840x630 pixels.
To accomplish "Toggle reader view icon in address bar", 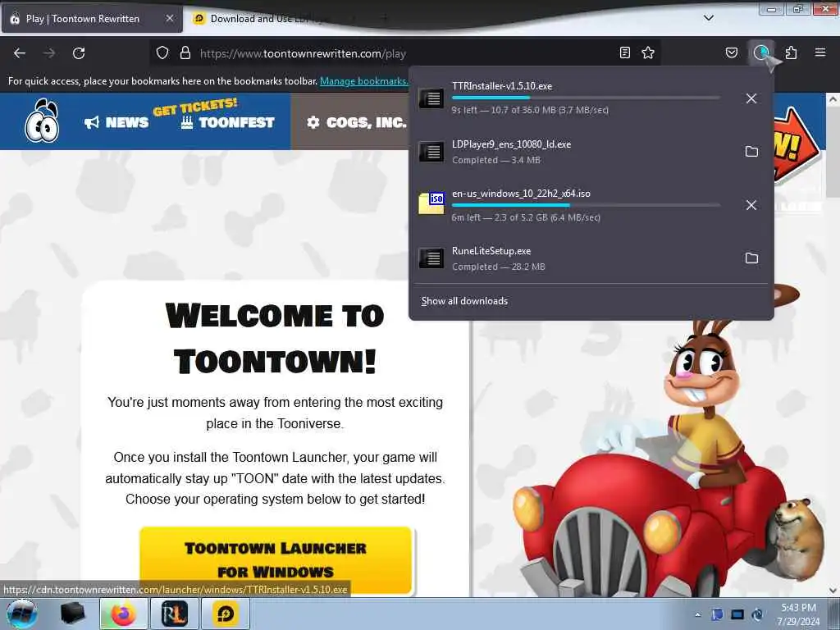I will click(624, 52).
